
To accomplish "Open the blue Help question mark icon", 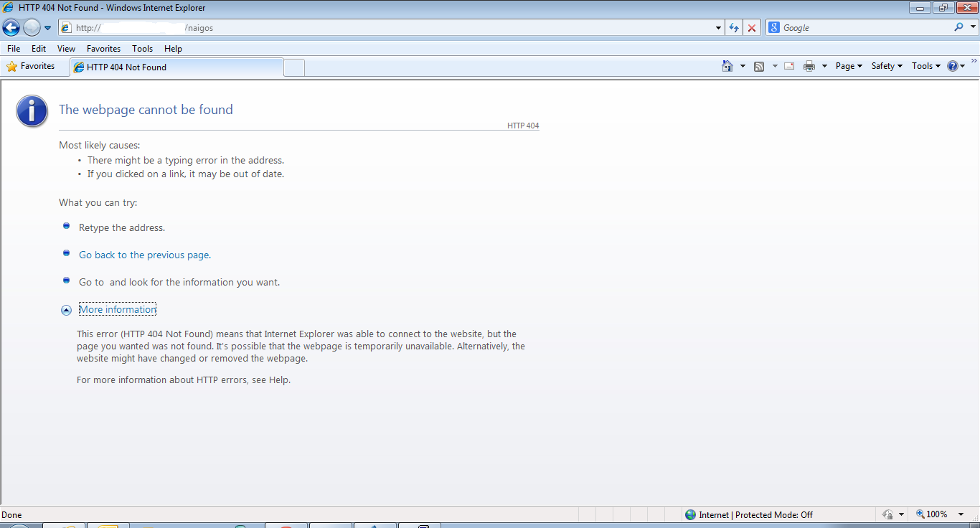I will 953,66.
